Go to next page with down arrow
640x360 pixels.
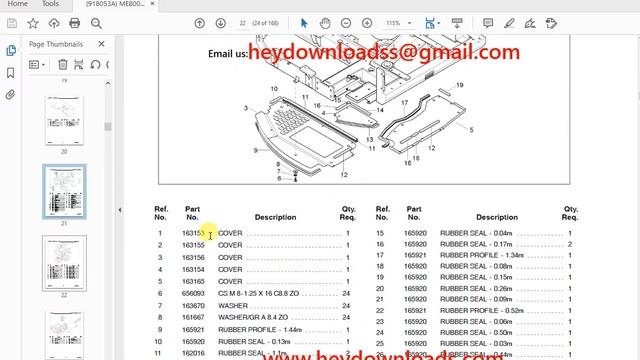[220, 23]
